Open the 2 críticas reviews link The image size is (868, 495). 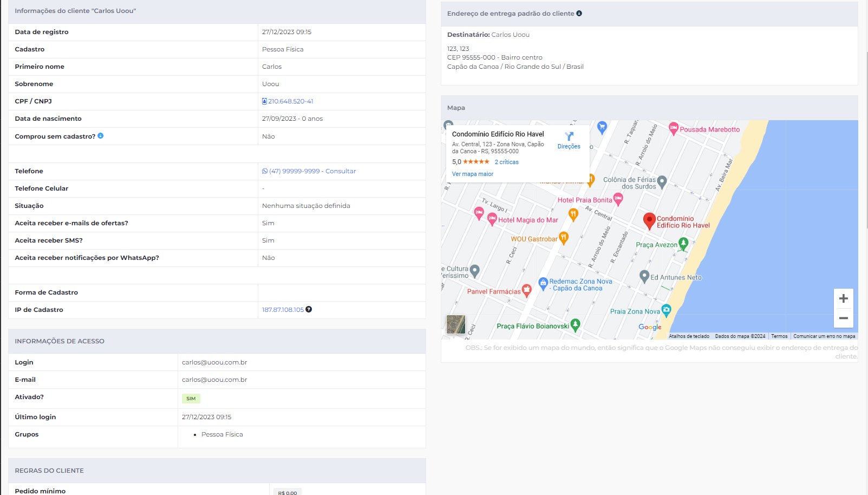click(x=506, y=162)
